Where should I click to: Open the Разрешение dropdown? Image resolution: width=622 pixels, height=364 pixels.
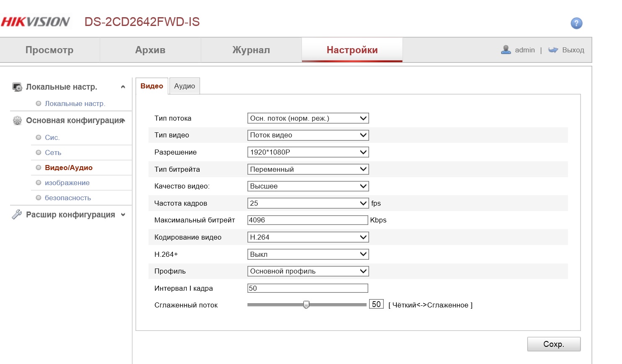click(x=308, y=152)
